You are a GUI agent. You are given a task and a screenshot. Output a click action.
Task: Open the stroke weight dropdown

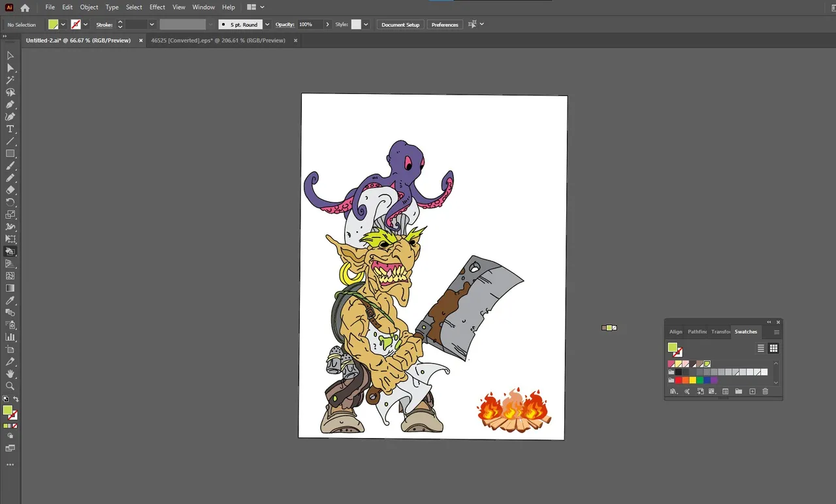[152, 24]
